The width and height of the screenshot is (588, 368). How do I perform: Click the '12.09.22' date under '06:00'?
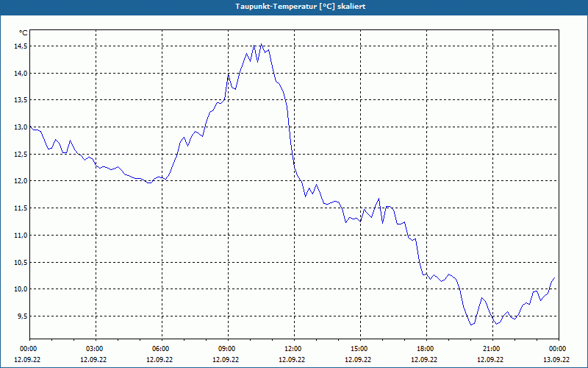[159, 359]
